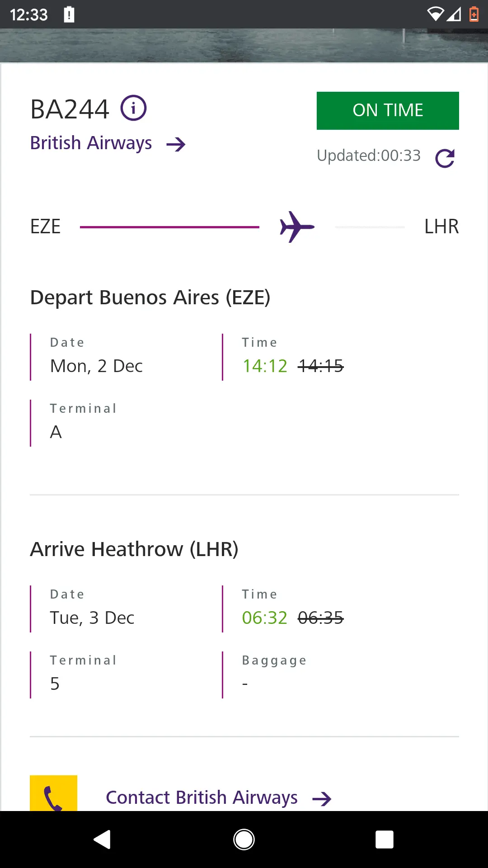Tap the BA244 flight number
The height and width of the screenshot is (868, 488).
click(70, 109)
